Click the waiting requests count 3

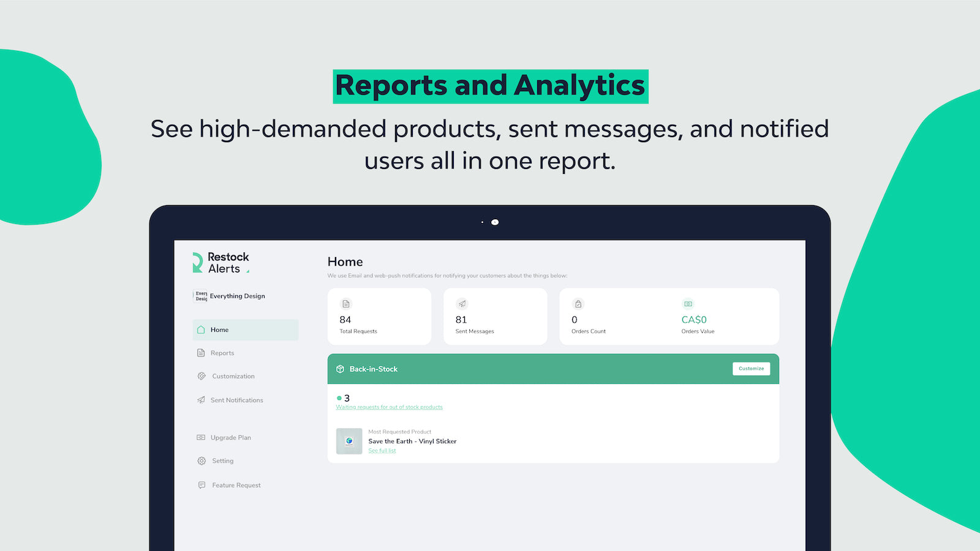coord(347,399)
